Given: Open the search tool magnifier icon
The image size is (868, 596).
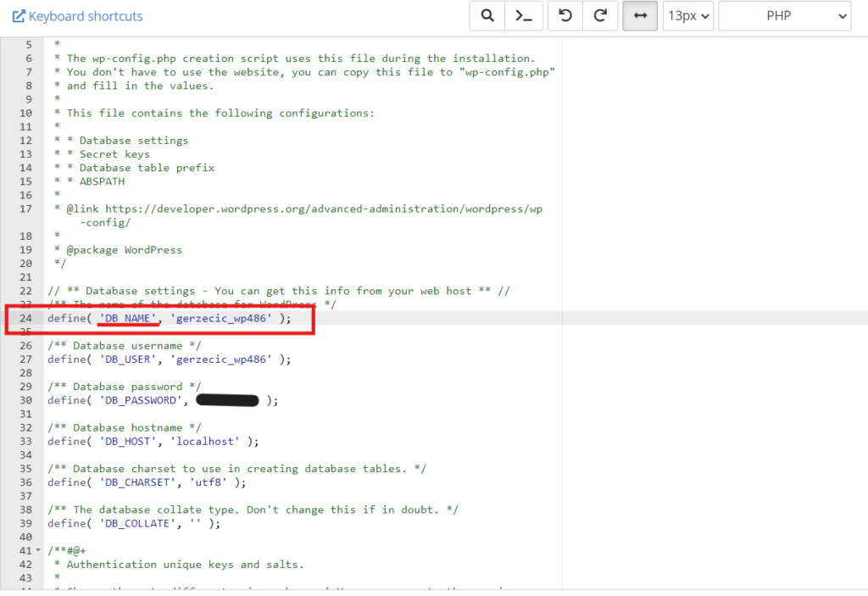Looking at the screenshot, I should click(487, 15).
